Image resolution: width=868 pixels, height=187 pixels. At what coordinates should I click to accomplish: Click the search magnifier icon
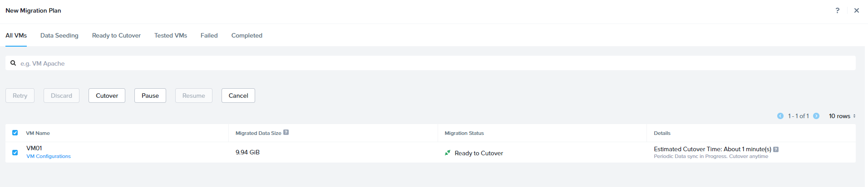[13, 63]
